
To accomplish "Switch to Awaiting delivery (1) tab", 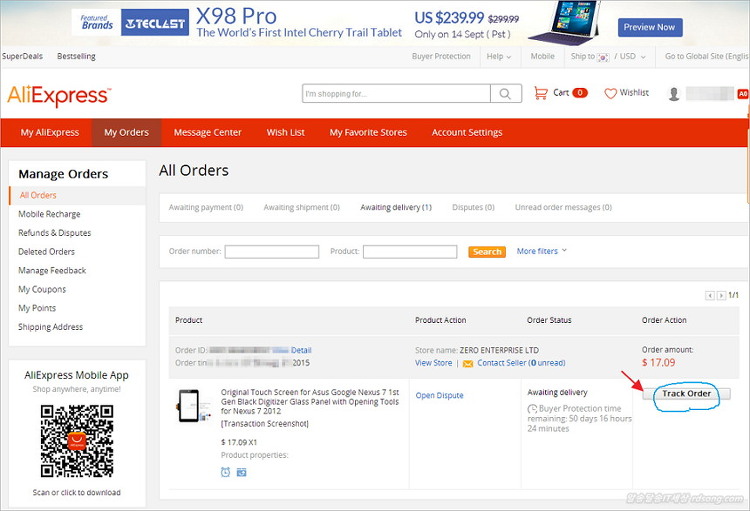I will 396,208.
